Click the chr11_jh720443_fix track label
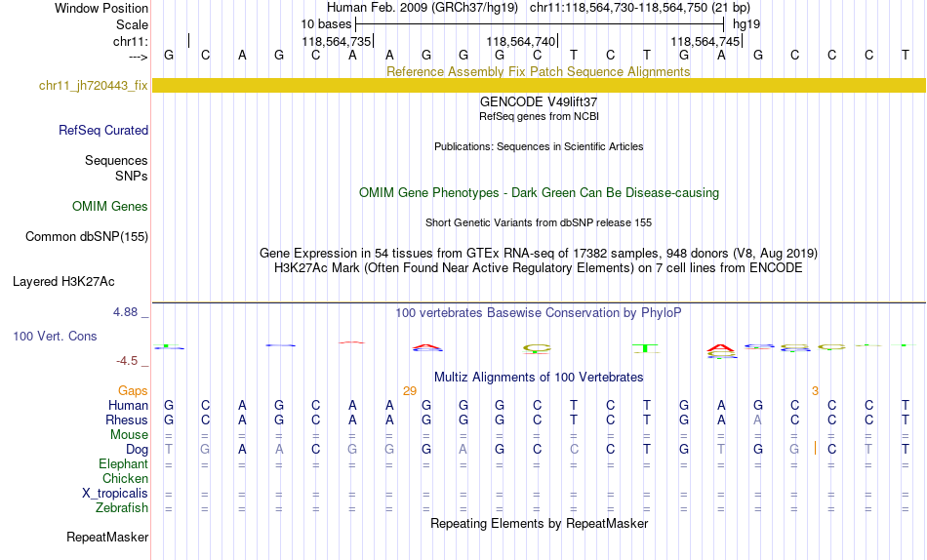Image resolution: width=927 pixels, height=560 pixels. [x=93, y=85]
